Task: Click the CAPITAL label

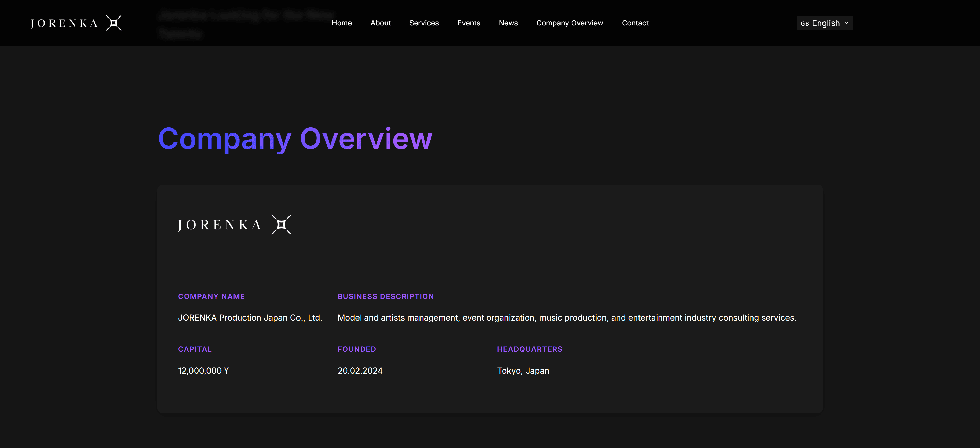Action: click(194, 349)
